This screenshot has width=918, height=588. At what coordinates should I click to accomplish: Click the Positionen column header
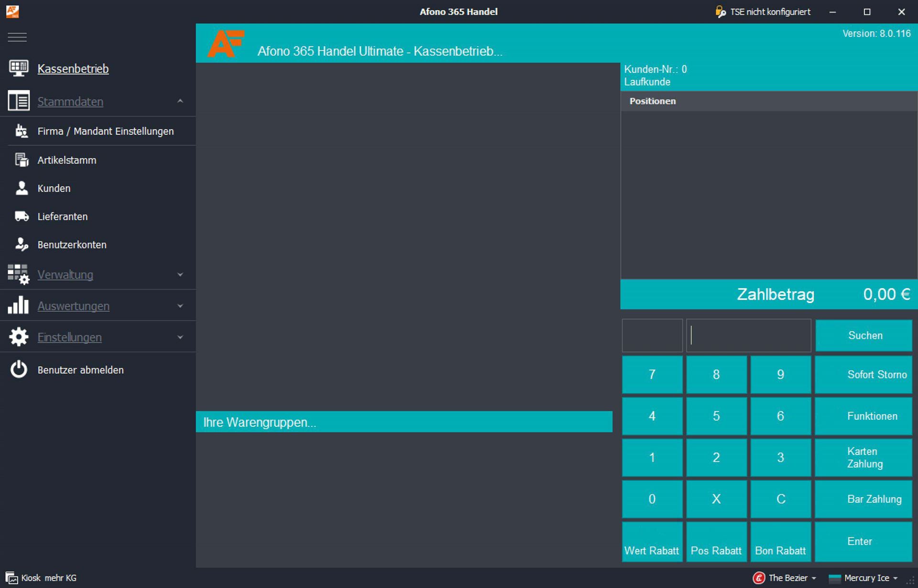pyautogui.click(x=769, y=101)
